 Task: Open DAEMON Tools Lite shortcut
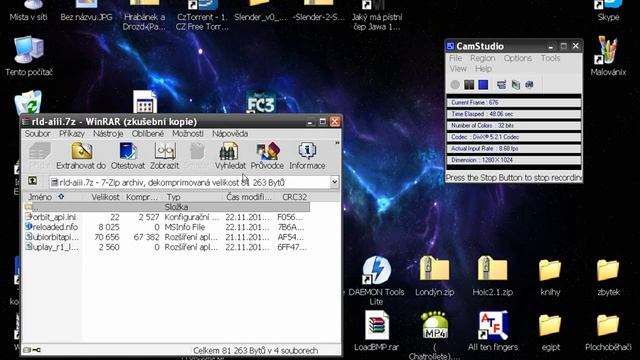tap(376, 280)
